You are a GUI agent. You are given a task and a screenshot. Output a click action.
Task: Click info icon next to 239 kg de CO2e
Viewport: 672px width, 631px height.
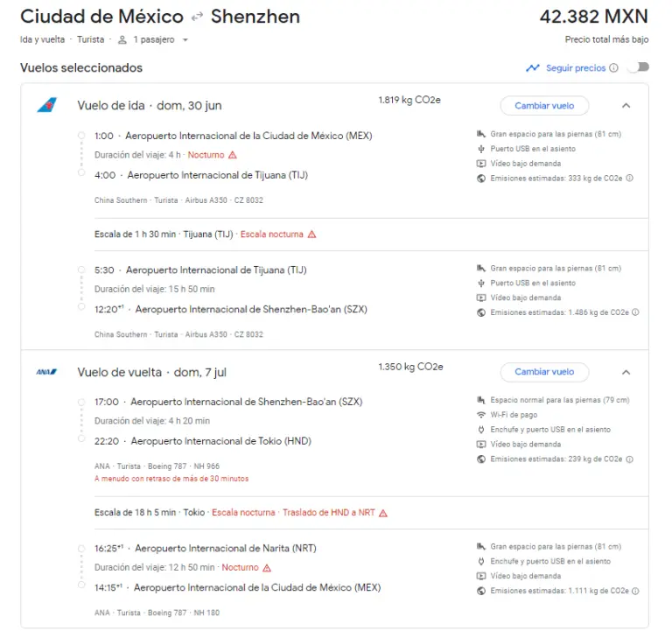[630, 459]
